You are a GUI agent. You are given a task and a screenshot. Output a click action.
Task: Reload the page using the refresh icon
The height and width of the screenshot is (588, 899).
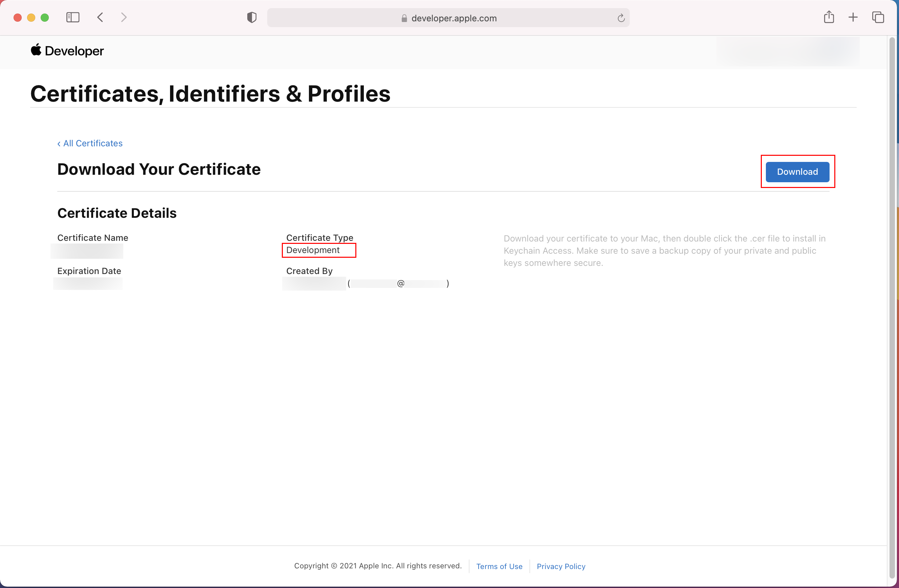pos(621,18)
